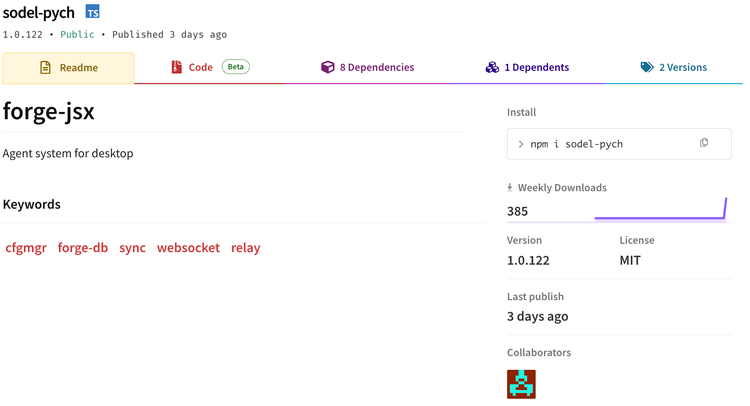Click the Code tab's red file icon
750x406 pixels.
(x=176, y=67)
